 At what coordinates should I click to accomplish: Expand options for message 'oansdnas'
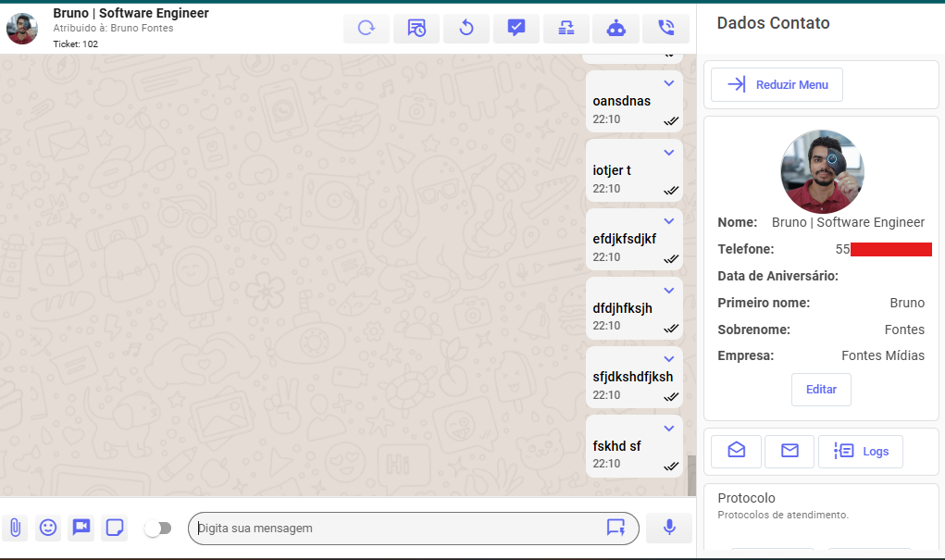coord(669,83)
